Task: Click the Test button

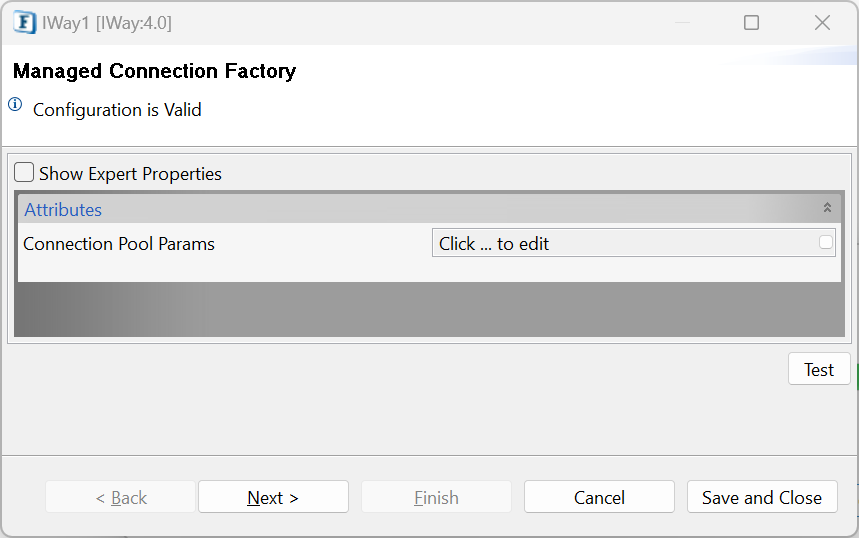Action: (x=819, y=369)
